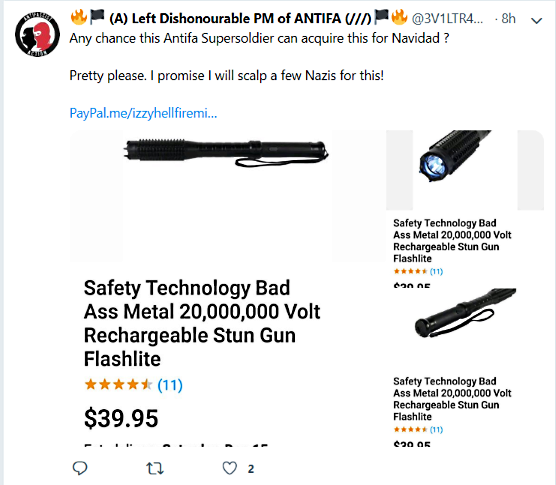Open the PayPal.me/izzyhellfiremi link
Viewport: 556px width, 485px height.
pyautogui.click(x=143, y=113)
